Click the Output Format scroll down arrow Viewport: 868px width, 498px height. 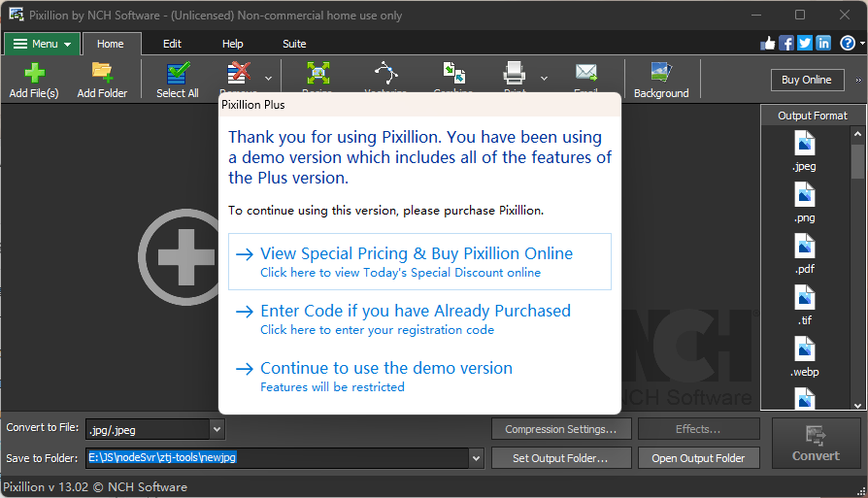point(857,405)
